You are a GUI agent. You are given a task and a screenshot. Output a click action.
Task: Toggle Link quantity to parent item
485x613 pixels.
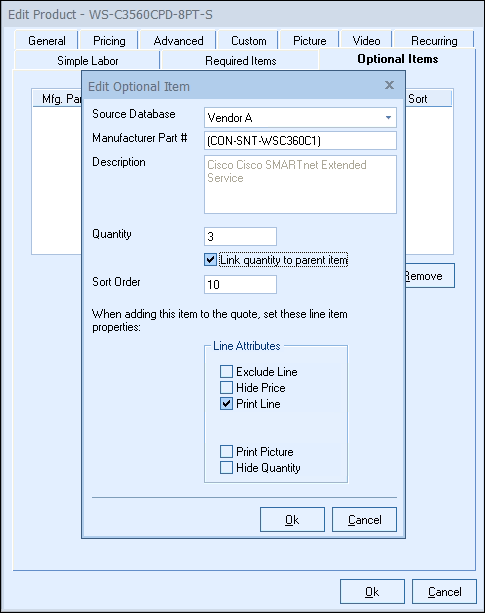tap(210, 260)
